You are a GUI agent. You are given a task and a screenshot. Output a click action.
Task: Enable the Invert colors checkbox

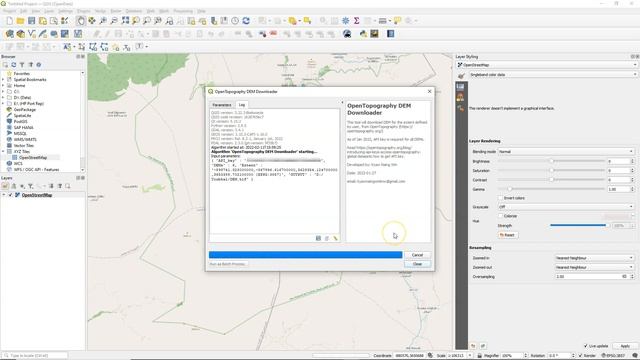[500, 198]
